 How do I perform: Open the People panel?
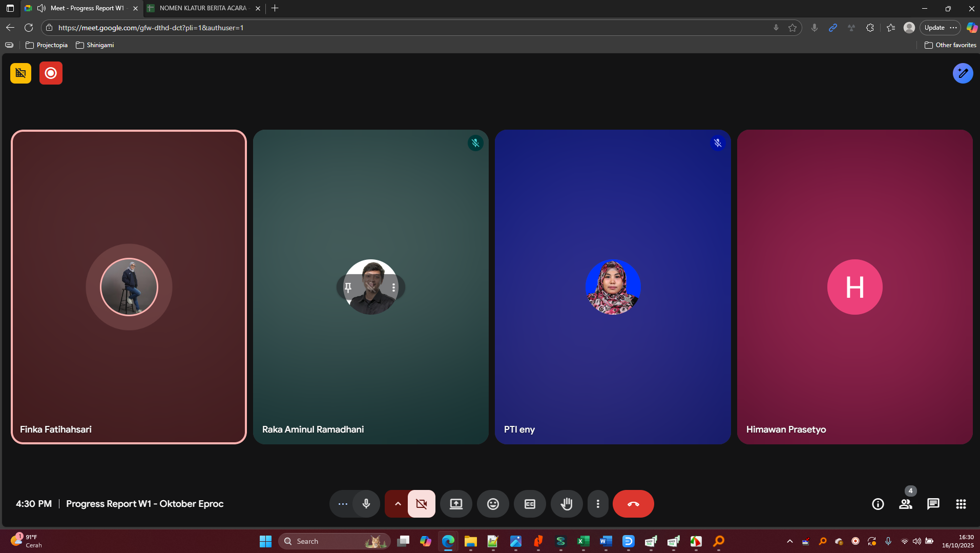click(x=905, y=504)
